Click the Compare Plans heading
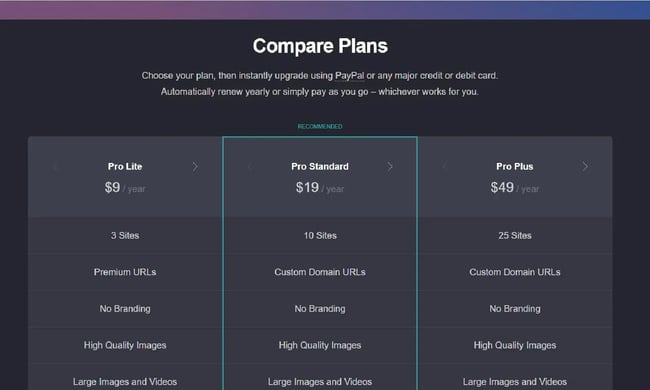Image resolution: width=650 pixels, height=390 pixels. point(320,46)
